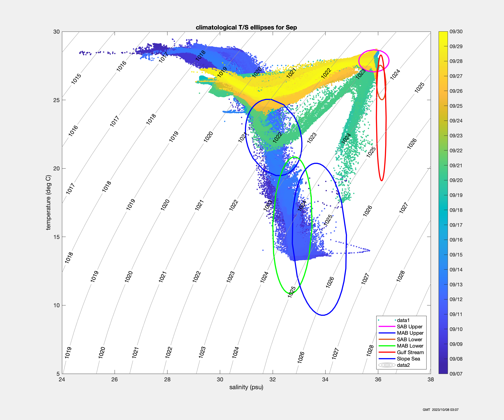This screenshot has height=420, width=504.
Task: Click the colorbar tick label "09/20"
Action: point(456,181)
